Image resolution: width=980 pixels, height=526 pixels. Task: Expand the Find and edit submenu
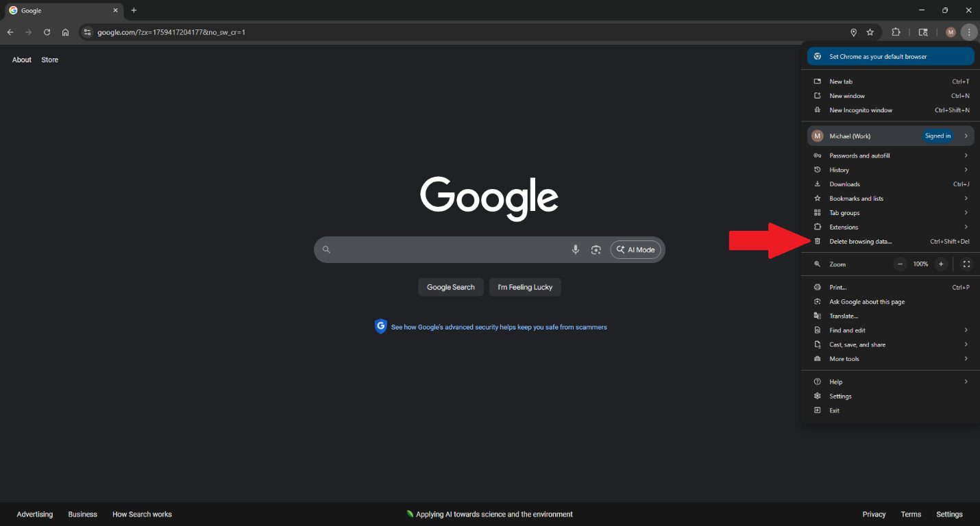[x=890, y=331]
